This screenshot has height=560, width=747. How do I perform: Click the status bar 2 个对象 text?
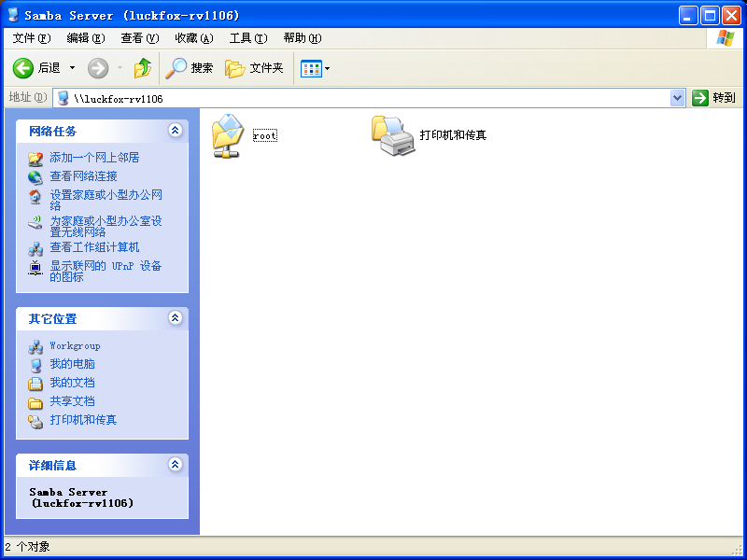[28, 547]
